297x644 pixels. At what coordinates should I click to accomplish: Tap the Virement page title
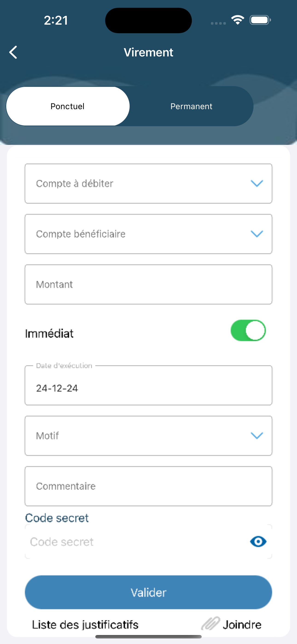pos(148,52)
